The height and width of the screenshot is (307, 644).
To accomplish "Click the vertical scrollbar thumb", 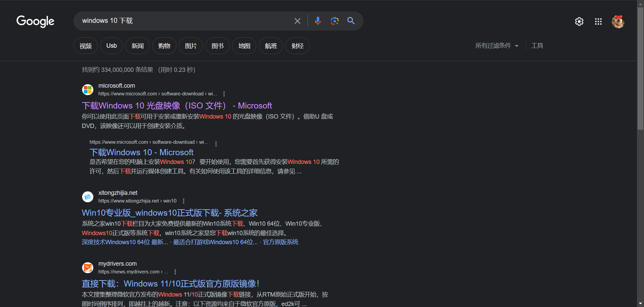I will 640,68.
